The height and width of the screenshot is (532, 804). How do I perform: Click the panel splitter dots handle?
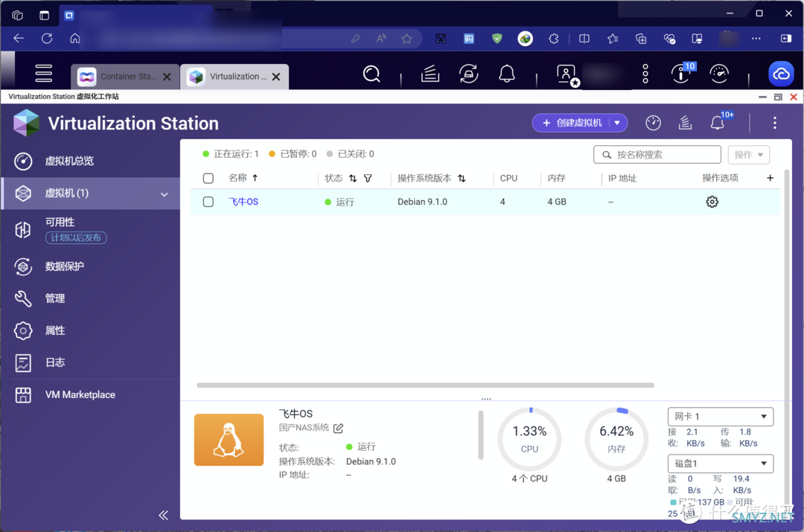click(x=486, y=399)
